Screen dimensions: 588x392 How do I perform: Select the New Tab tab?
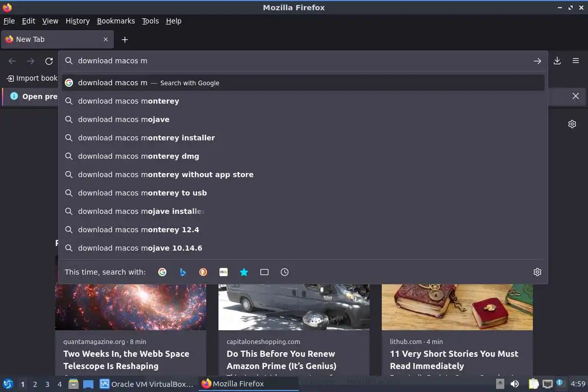coord(57,39)
